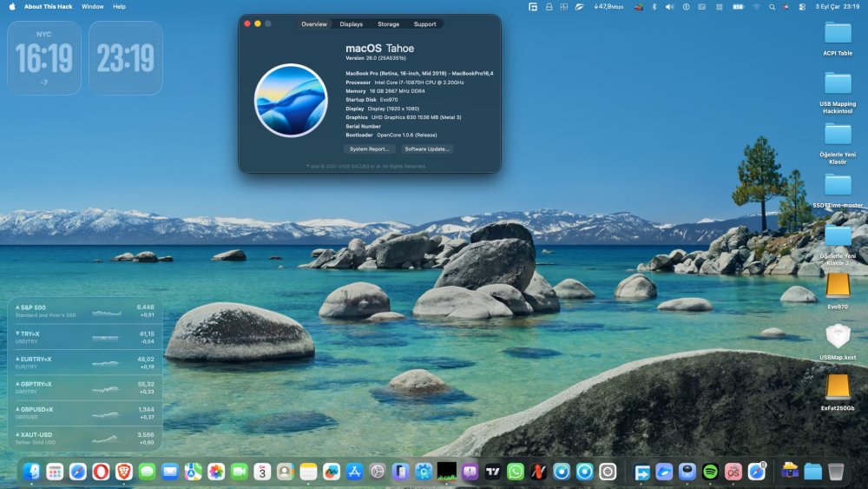Image resolution: width=868 pixels, height=489 pixels.
Task: Click the macOS Tahoe logo image
Action: [x=291, y=100]
